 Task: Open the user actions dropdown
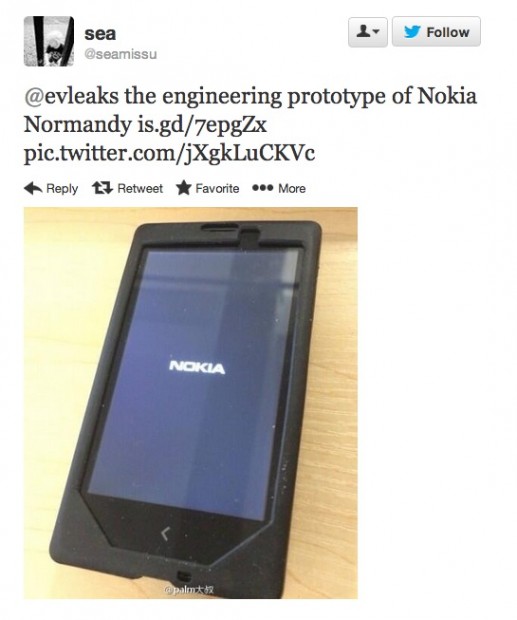point(368,32)
